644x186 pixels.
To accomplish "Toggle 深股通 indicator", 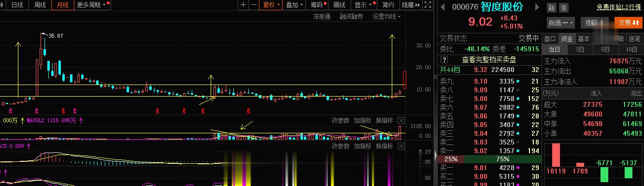I will [x=322, y=16].
